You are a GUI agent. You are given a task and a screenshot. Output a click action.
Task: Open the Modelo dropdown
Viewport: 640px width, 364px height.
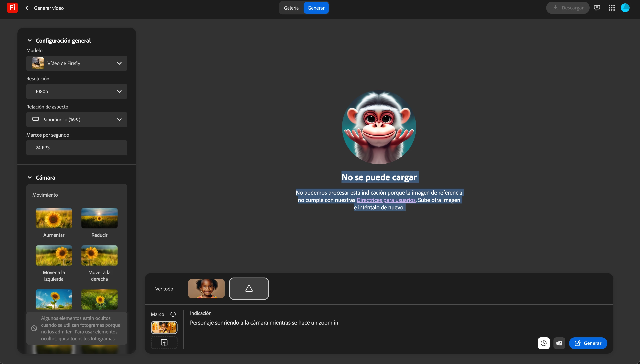click(77, 63)
